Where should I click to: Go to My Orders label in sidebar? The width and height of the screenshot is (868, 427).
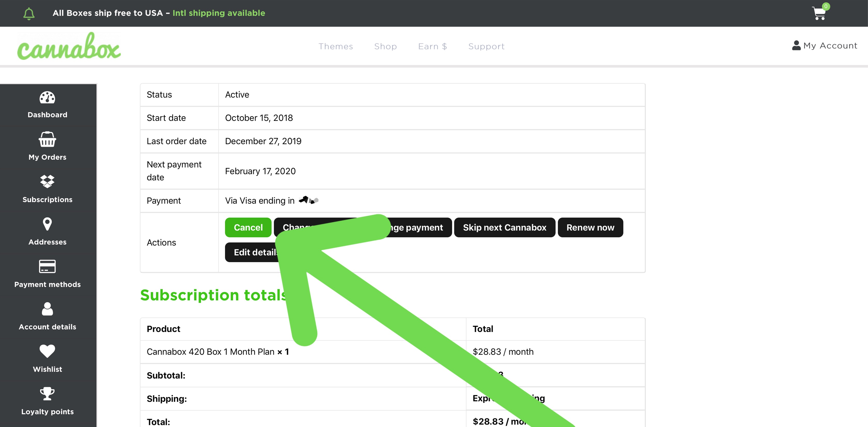(x=47, y=157)
